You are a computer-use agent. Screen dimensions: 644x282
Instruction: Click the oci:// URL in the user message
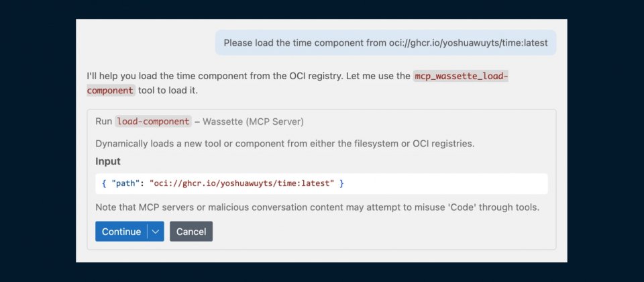(x=468, y=43)
